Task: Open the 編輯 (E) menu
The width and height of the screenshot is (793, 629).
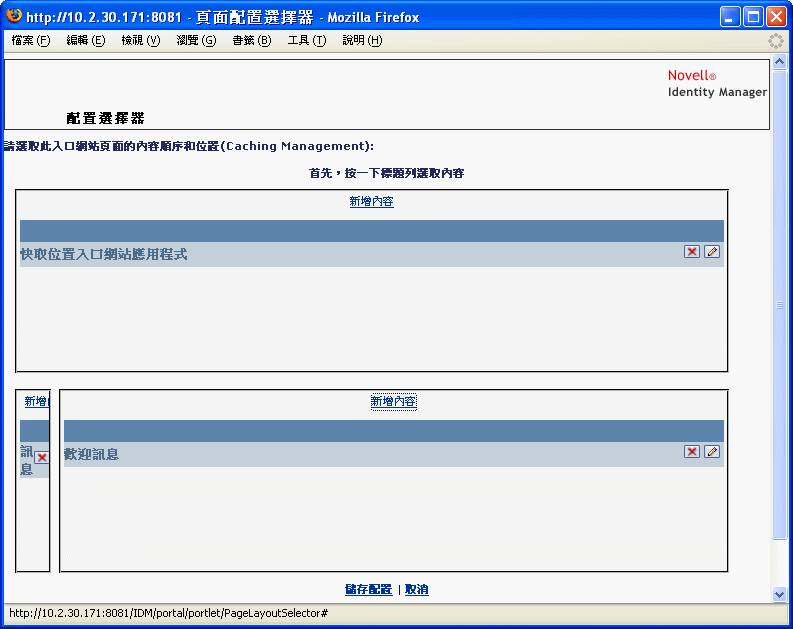Action: coord(85,40)
